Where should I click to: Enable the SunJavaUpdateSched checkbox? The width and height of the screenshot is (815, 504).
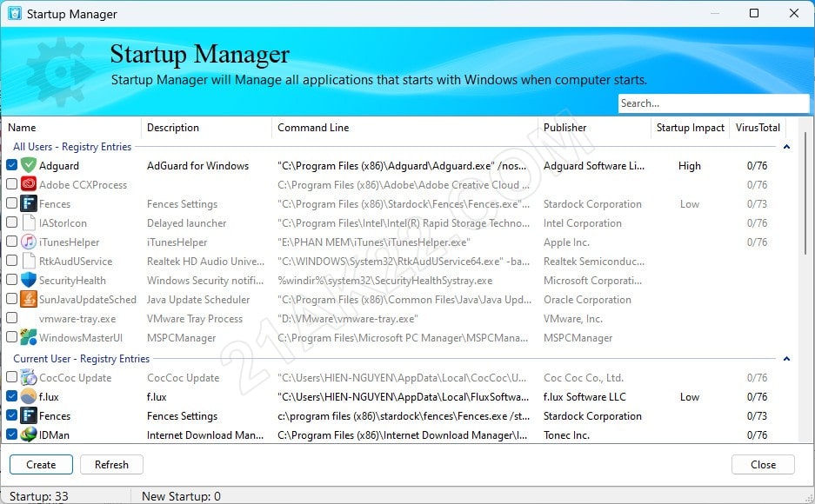point(11,299)
